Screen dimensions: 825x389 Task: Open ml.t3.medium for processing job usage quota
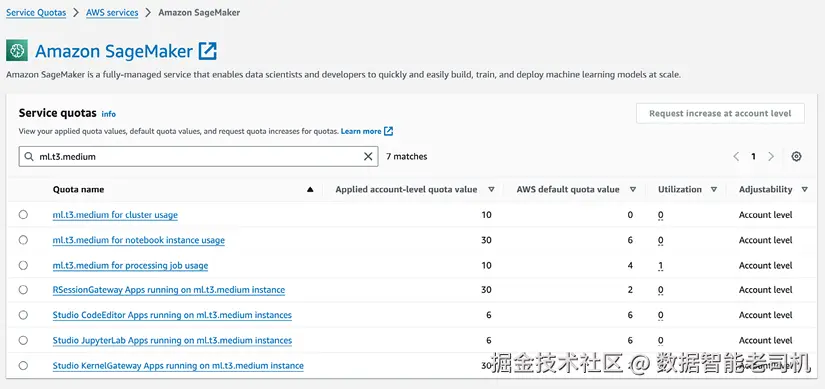(130, 265)
